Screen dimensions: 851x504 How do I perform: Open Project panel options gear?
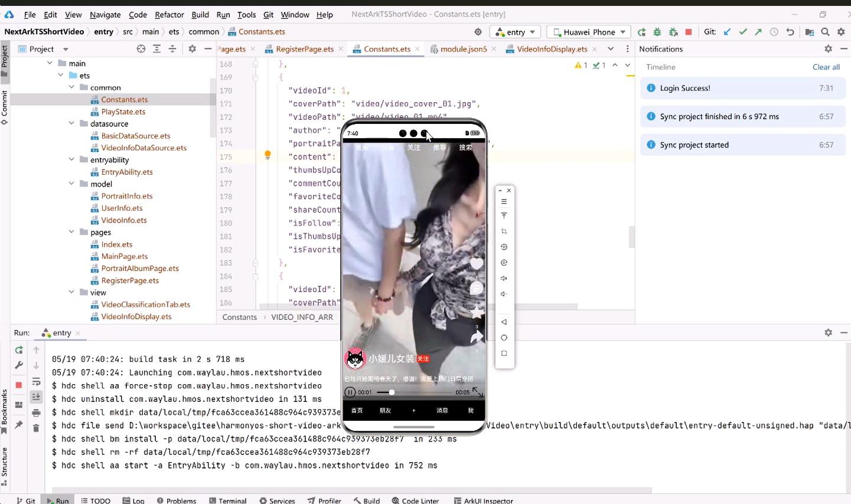pos(192,49)
